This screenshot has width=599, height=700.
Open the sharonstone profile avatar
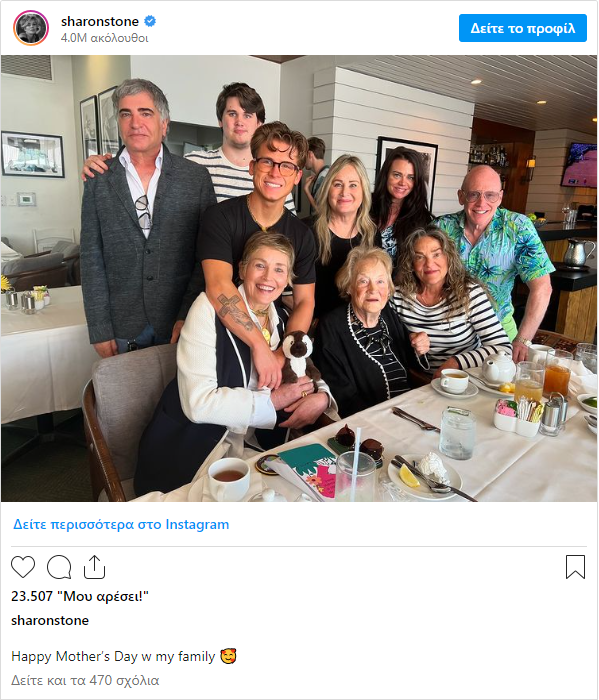click(31, 28)
